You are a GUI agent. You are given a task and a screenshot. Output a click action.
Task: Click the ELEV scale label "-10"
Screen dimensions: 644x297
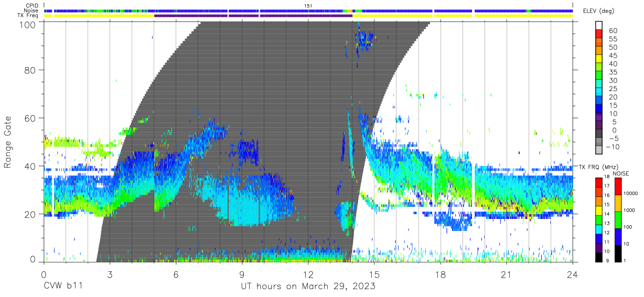[x=614, y=147]
